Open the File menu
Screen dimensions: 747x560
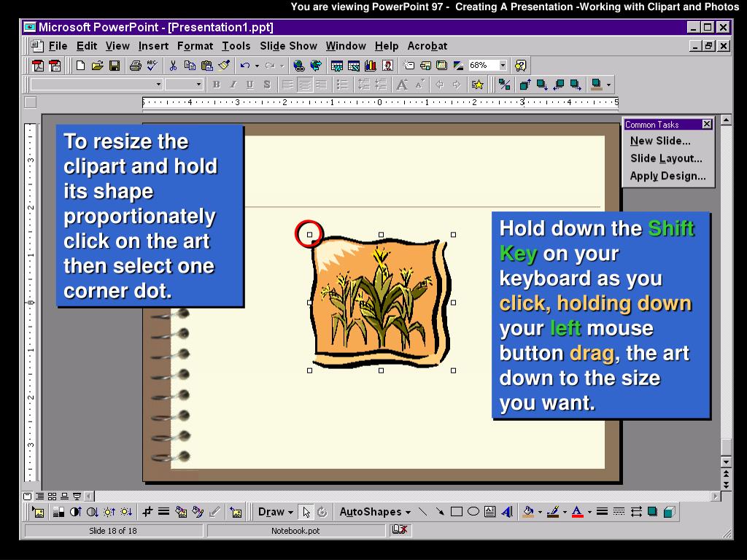click(58, 46)
